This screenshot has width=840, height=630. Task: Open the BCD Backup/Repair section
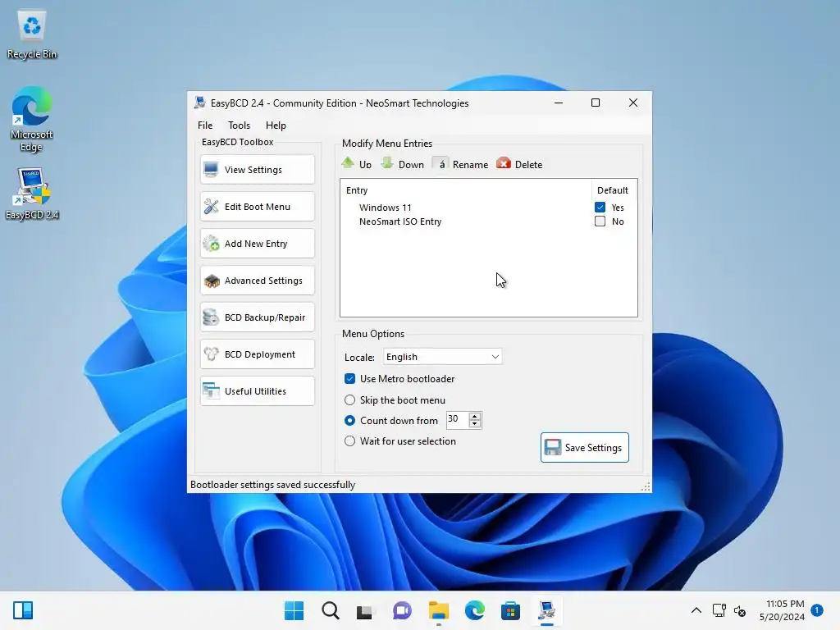[257, 317]
